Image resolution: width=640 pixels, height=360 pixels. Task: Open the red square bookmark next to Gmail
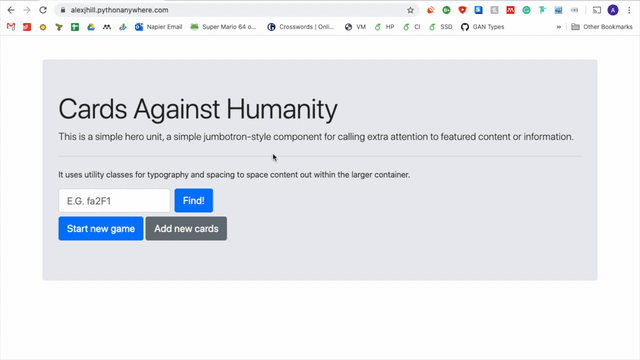click(x=27, y=27)
